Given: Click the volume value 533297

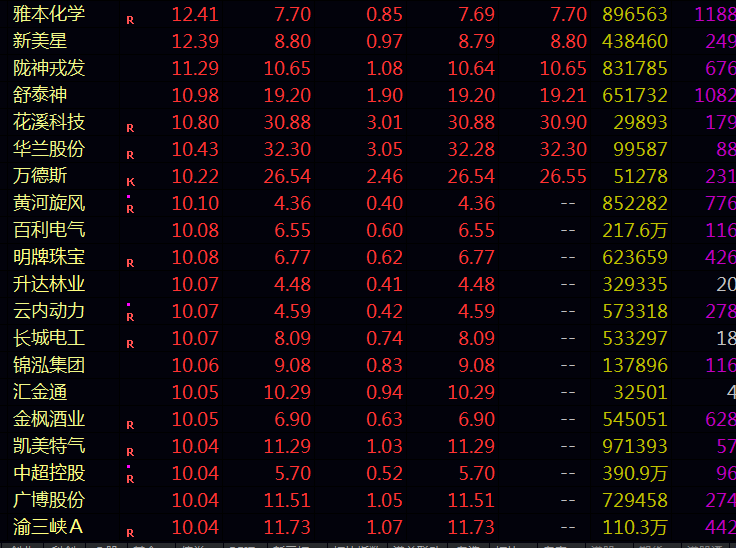Looking at the screenshot, I should click(x=635, y=339).
